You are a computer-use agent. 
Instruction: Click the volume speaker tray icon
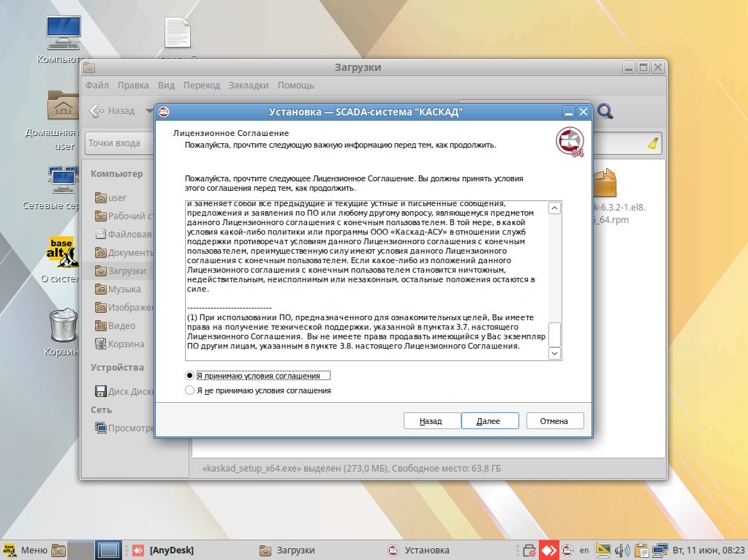pyautogui.click(x=622, y=550)
